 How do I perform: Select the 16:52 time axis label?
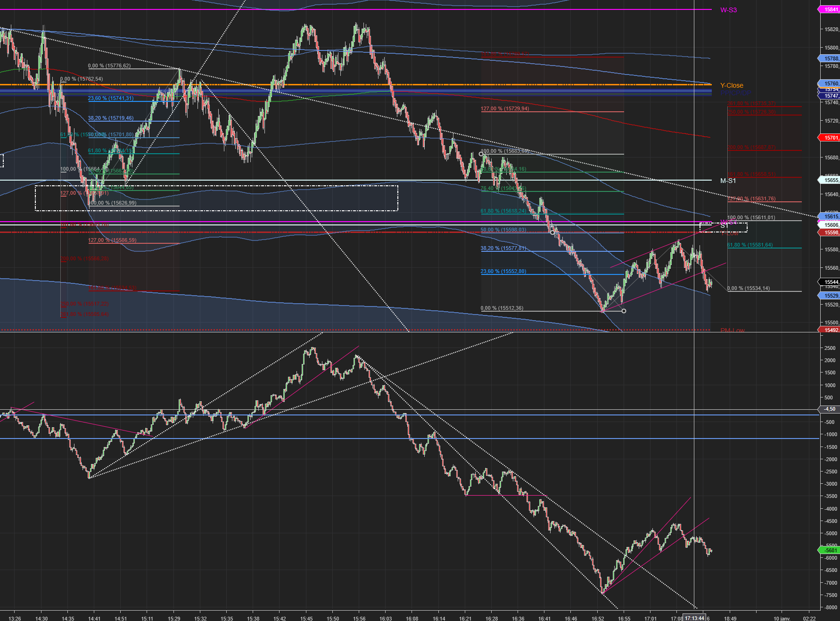(x=598, y=618)
